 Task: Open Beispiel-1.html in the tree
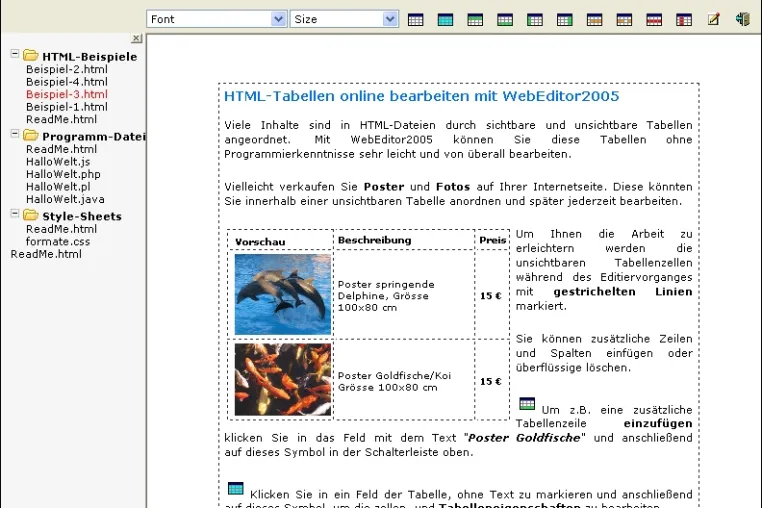pos(67,107)
